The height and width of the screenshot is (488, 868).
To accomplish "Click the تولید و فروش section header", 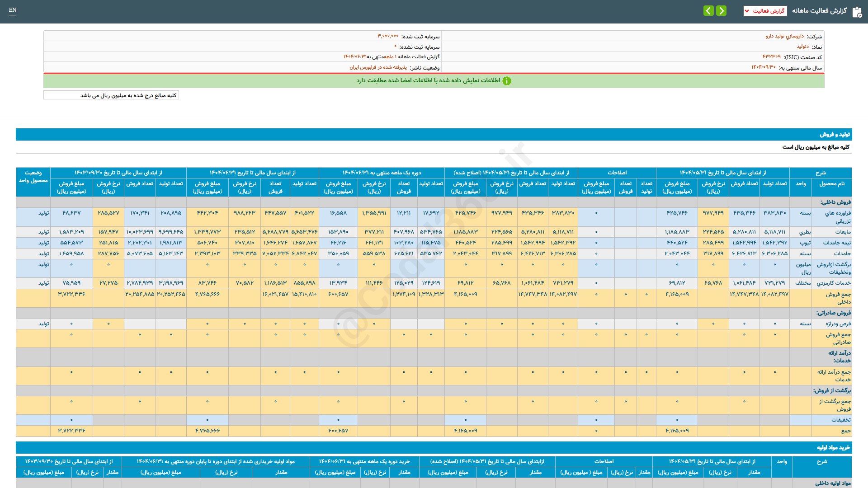I will pos(835,135).
